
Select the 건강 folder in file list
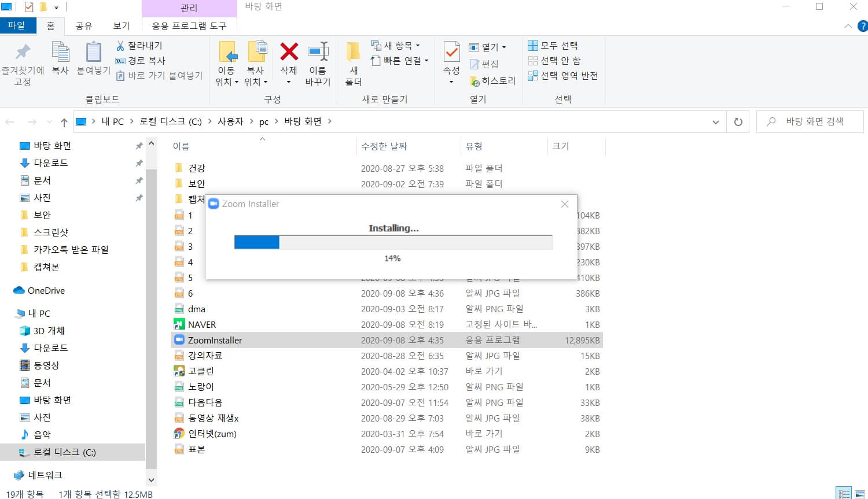(196, 168)
